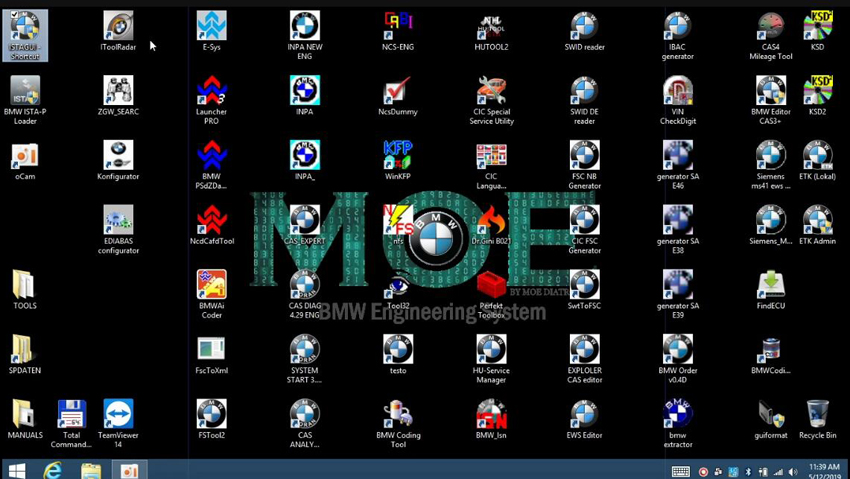Image resolution: width=850 pixels, height=479 pixels.
Task: Open File Explorer from the taskbar
Action: [89, 471]
